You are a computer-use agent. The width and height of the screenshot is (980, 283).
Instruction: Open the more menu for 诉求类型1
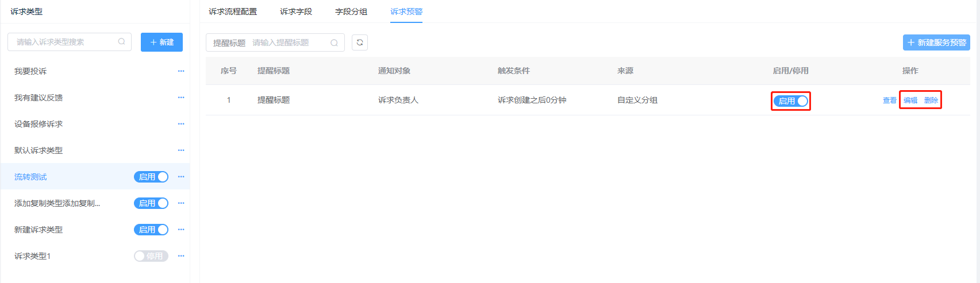coord(181,256)
